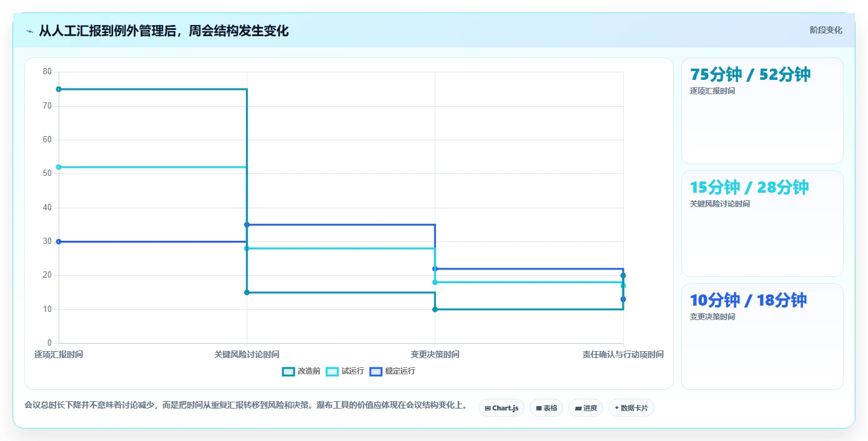This screenshot has width=868, height=441.
Task: Click the x-axis label 责任确认与行动项时间
Action: click(623, 354)
